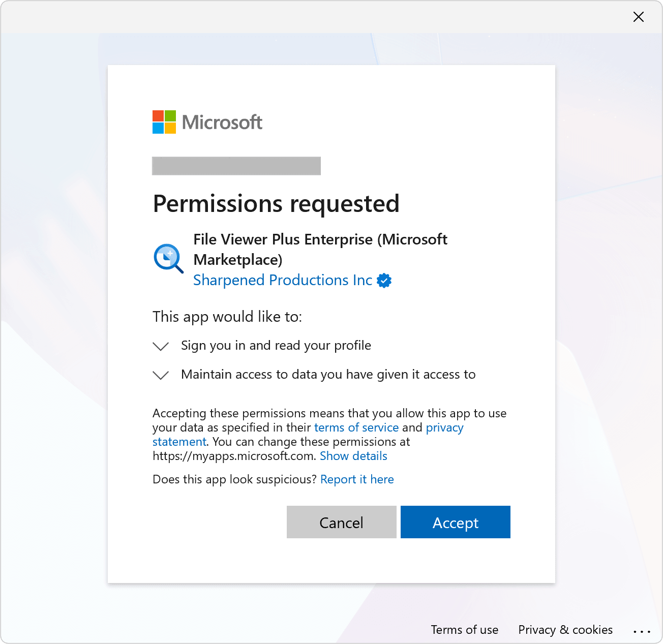View the privacy statement link
The height and width of the screenshot is (644, 663).
point(444,427)
